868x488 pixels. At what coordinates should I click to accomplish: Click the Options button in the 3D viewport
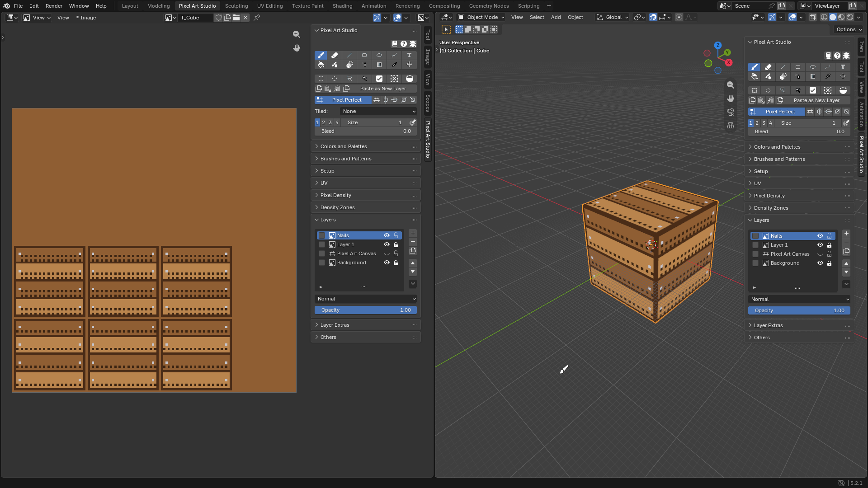tap(849, 29)
